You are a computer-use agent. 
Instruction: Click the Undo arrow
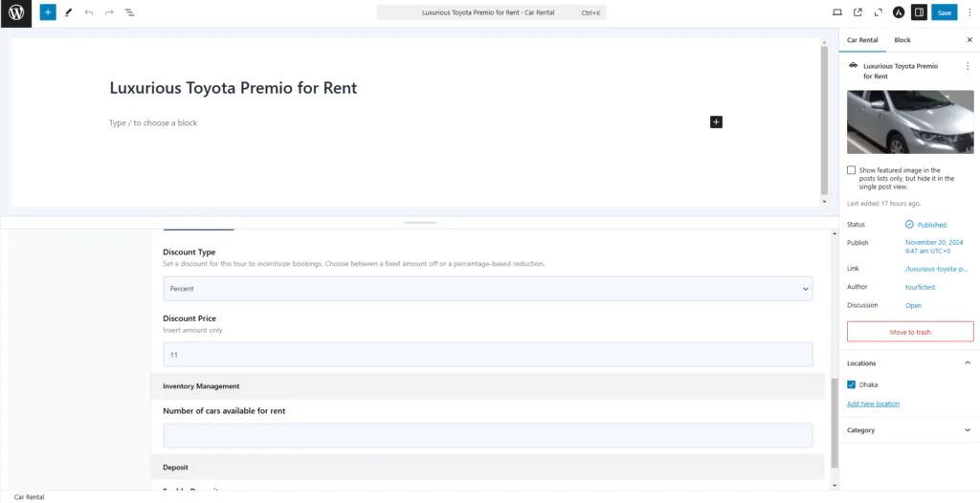(89, 12)
